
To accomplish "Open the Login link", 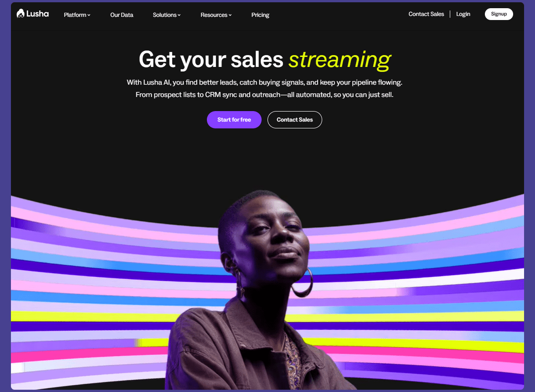I will pos(463,14).
